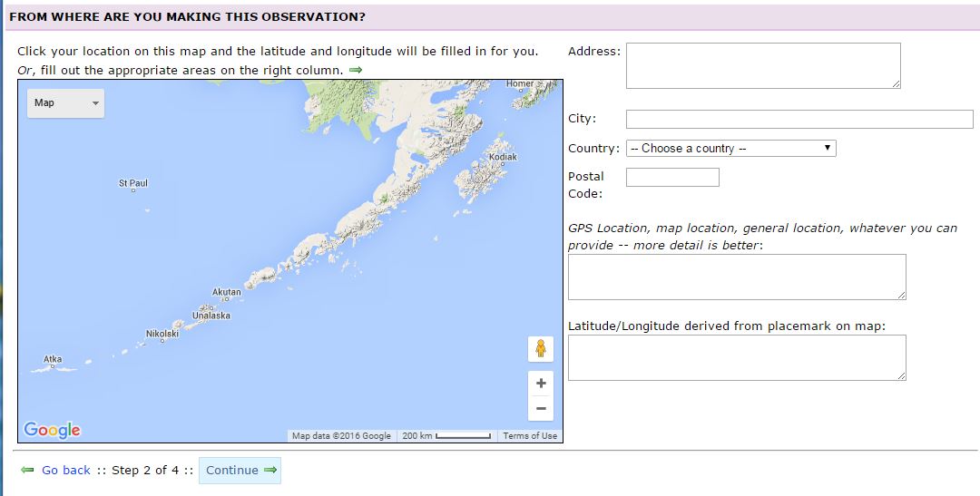This screenshot has width=980, height=496.
Task: Open the Map type dropdown
Action: 65,103
